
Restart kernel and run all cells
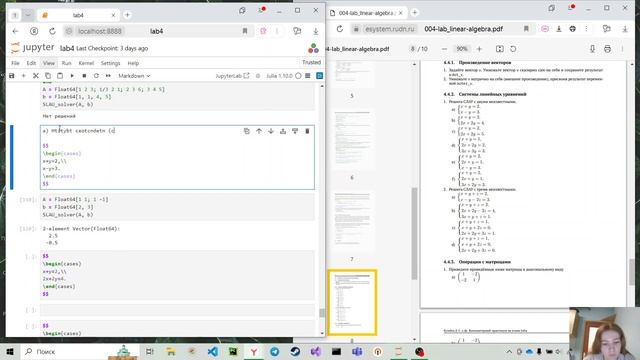108,76
